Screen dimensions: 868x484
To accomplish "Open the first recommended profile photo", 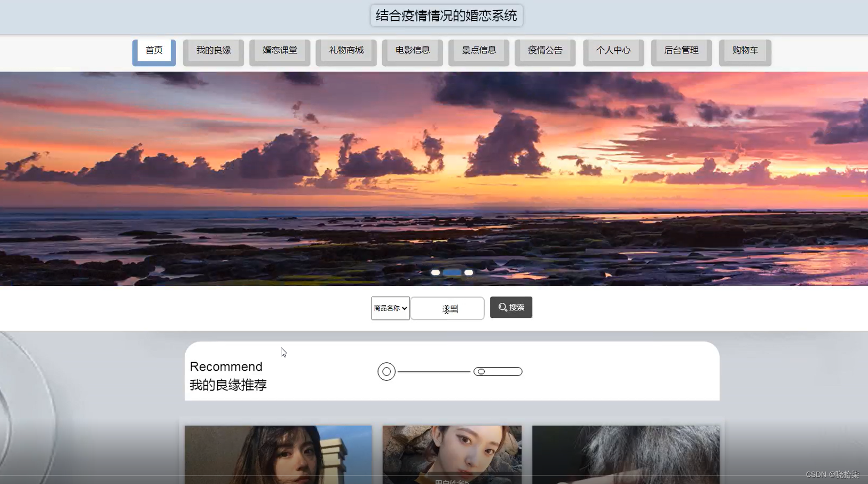I will (278, 455).
